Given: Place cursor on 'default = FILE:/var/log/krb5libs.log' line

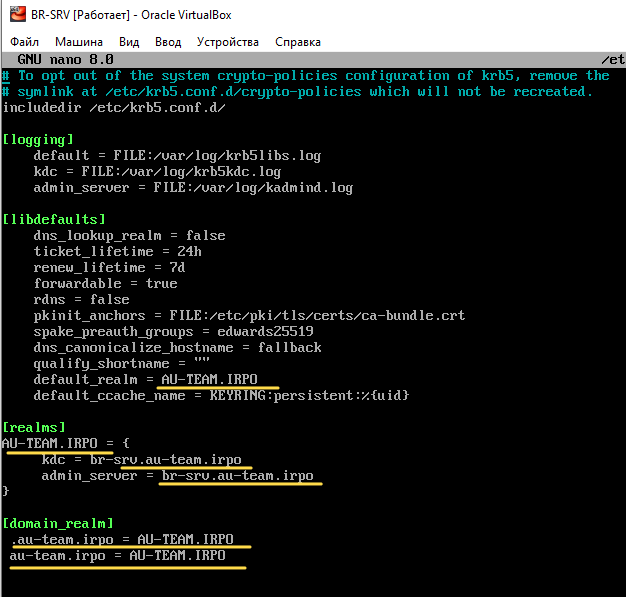Looking at the screenshot, I should 177,155.
